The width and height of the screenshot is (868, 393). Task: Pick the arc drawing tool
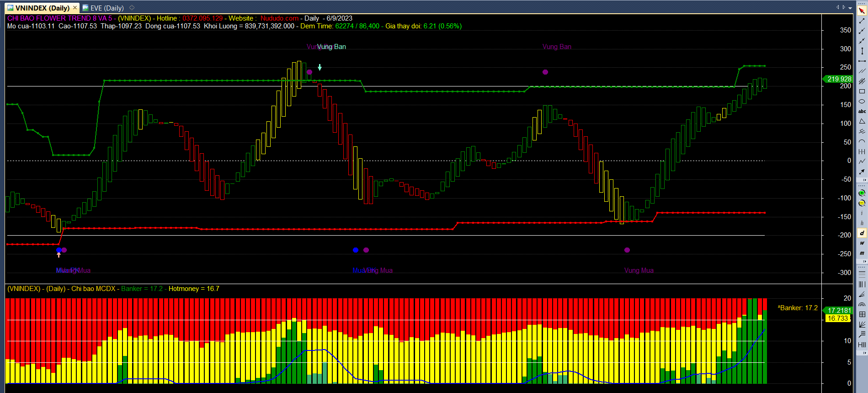tap(862, 141)
